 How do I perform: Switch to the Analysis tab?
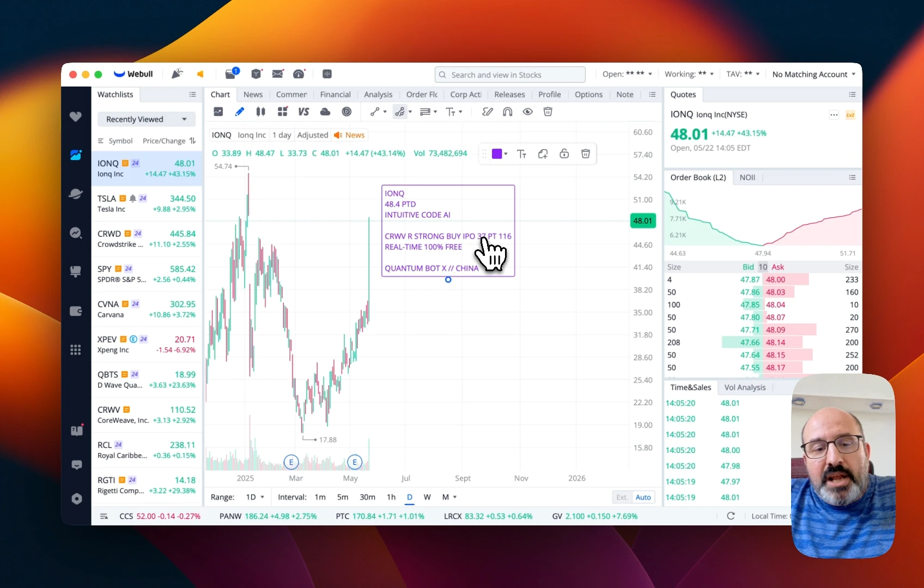[x=378, y=94]
